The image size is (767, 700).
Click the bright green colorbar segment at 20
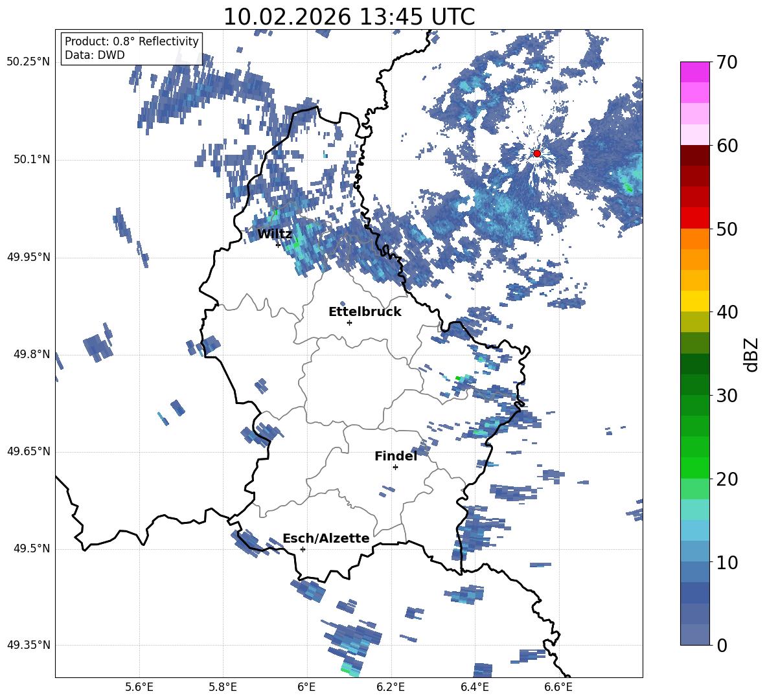pos(694,468)
